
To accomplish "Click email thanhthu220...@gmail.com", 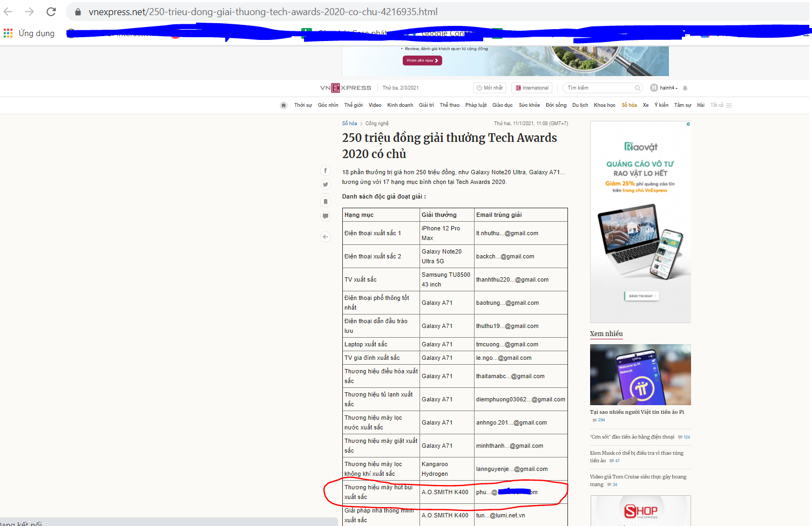I will click(x=512, y=280).
